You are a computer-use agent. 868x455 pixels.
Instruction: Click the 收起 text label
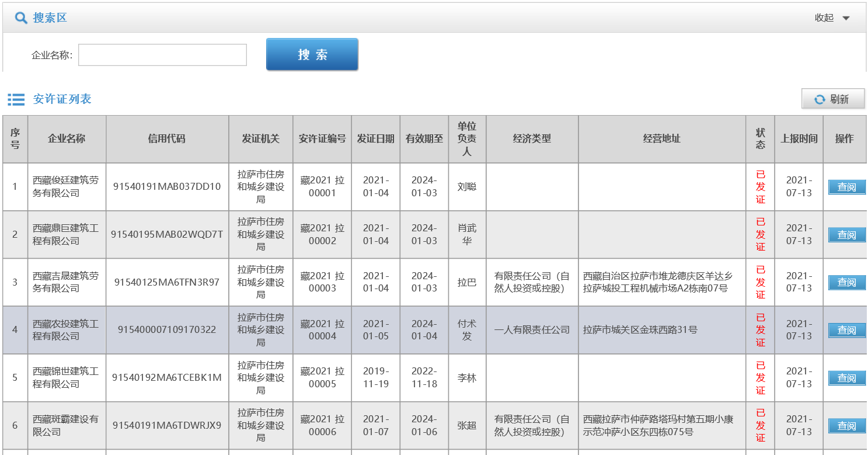[x=824, y=18]
